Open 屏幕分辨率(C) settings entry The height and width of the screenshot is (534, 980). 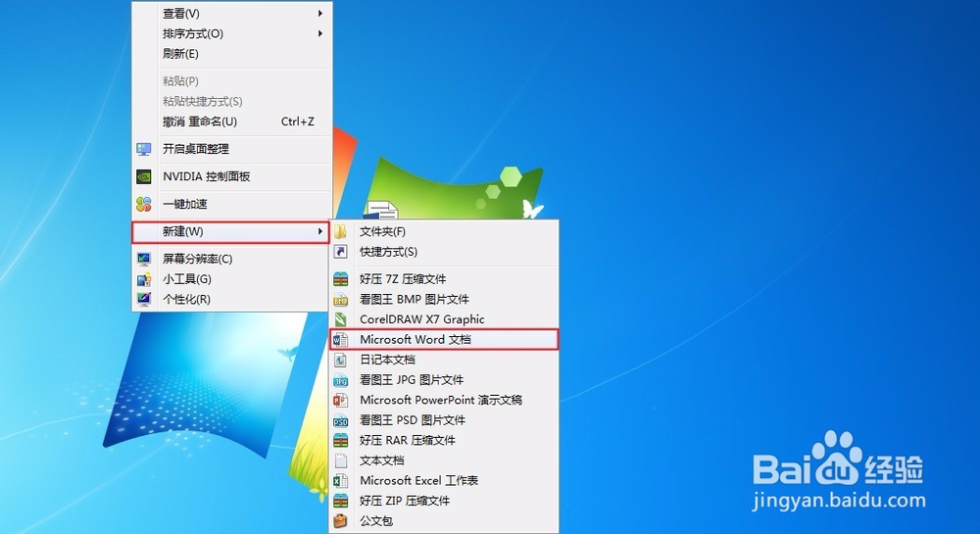(x=231, y=259)
